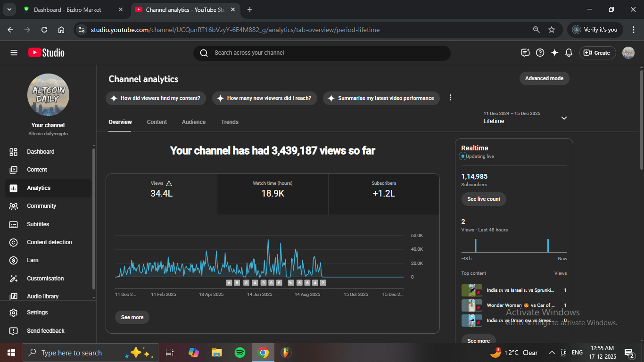Click the Advanced mode button

[x=544, y=78]
